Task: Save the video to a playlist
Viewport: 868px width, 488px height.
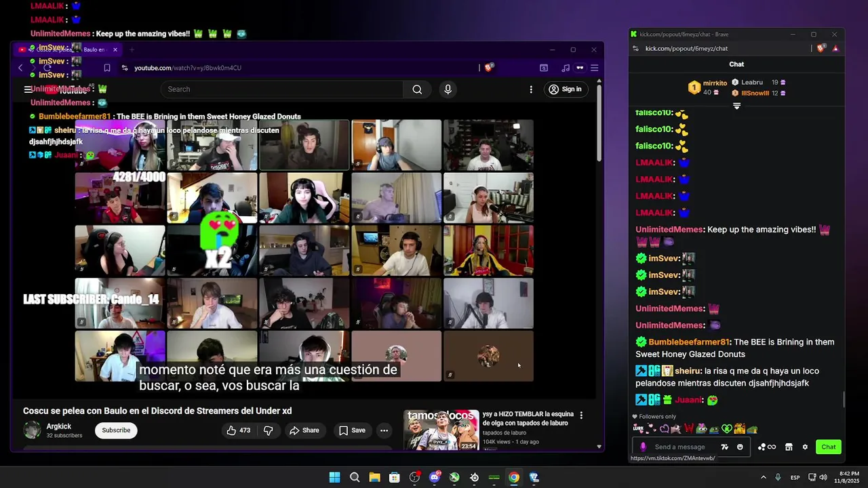Action: tap(352, 430)
